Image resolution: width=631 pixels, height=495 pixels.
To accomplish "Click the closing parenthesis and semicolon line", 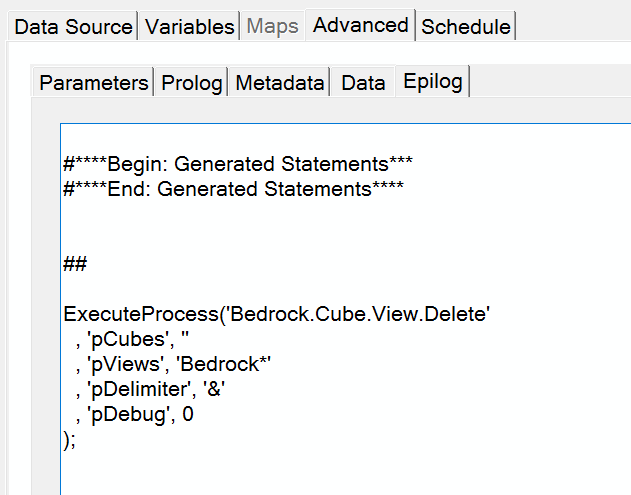I will coord(69,439).
